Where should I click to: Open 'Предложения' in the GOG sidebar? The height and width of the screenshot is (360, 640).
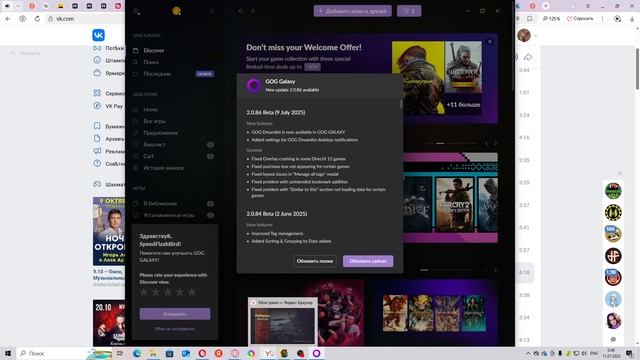(160, 133)
